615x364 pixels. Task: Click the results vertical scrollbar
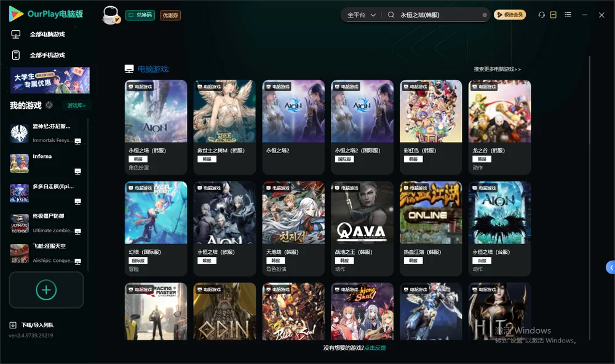pos(589,198)
